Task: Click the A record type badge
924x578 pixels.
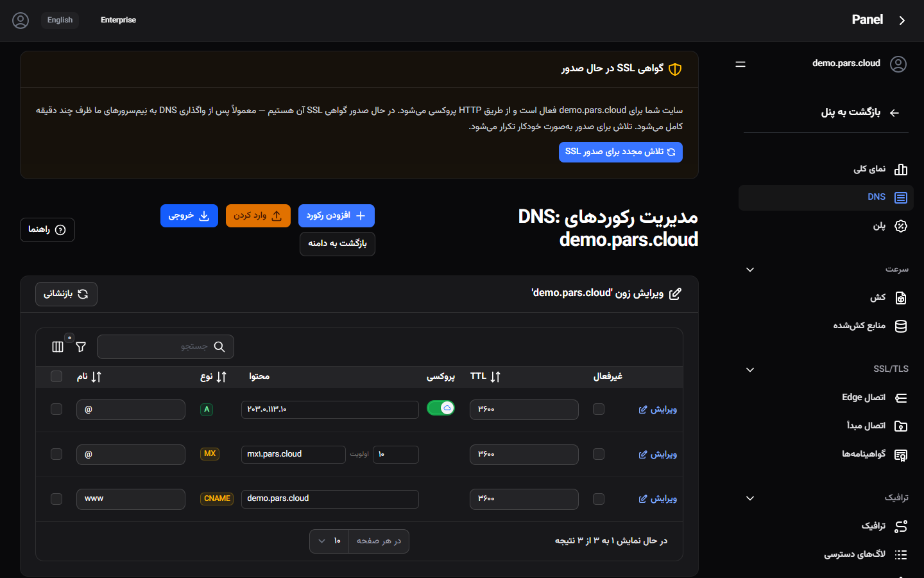Action: [x=207, y=409]
